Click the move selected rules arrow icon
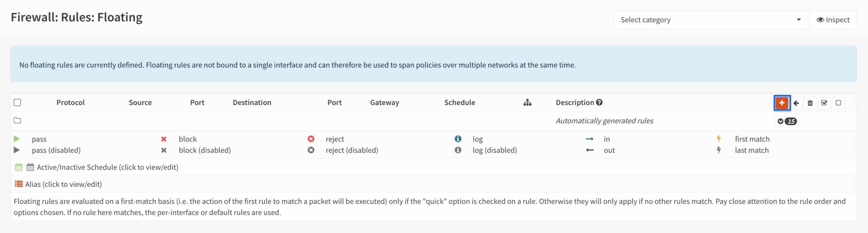Image resolution: width=868 pixels, height=233 pixels. (796, 103)
